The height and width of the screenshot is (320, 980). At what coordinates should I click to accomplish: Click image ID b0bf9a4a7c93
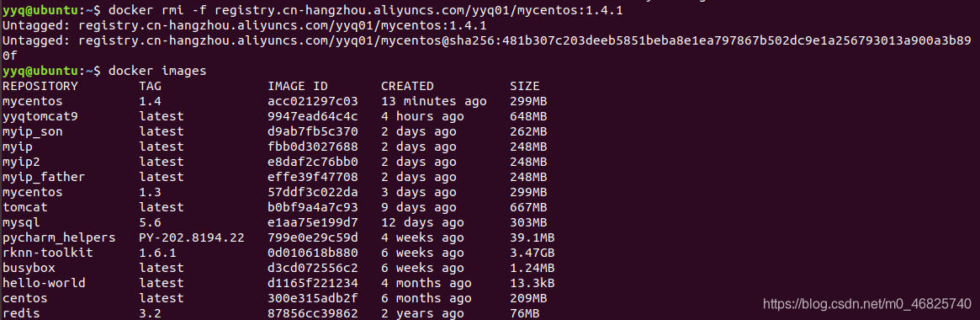(x=312, y=206)
